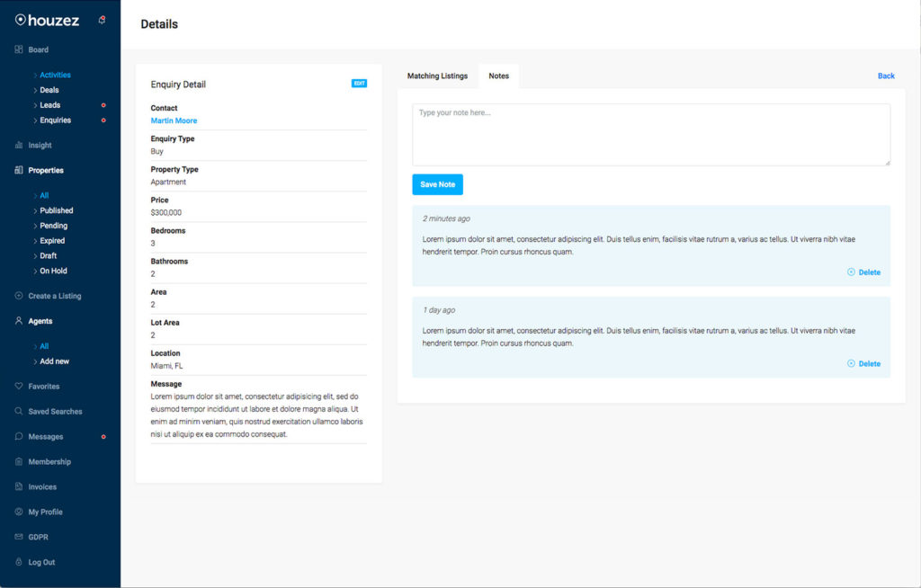Focus the note text area
The width and height of the screenshot is (921, 588).
pos(651,135)
